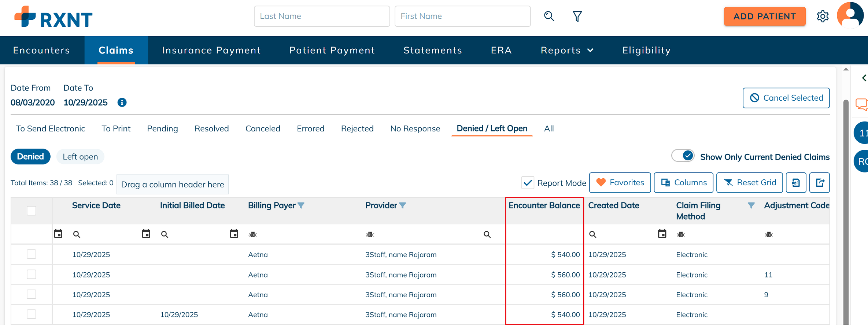Open settings via the gear icon
Image resolution: width=868 pixels, height=328 pixels.
click(x=823, y=16)
